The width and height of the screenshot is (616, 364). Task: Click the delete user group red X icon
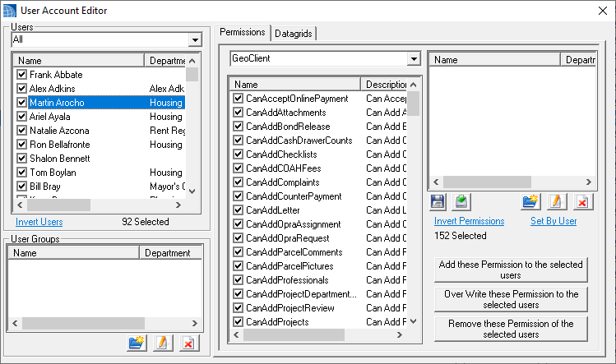coord(189,343)
